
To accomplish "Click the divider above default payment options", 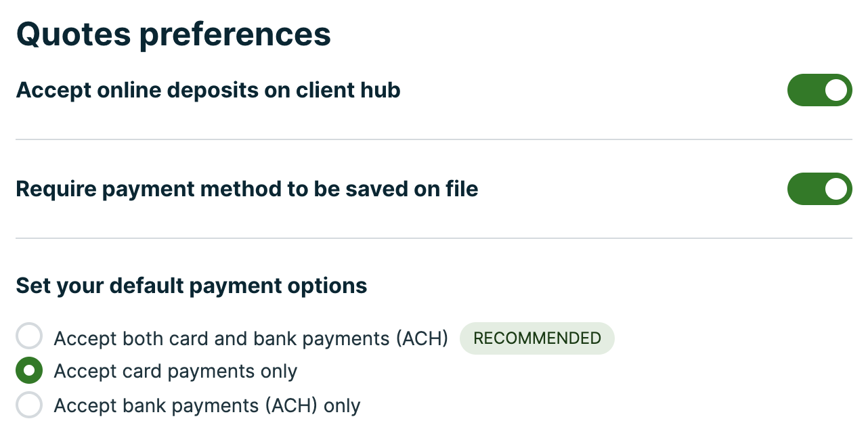I will 433,238.
